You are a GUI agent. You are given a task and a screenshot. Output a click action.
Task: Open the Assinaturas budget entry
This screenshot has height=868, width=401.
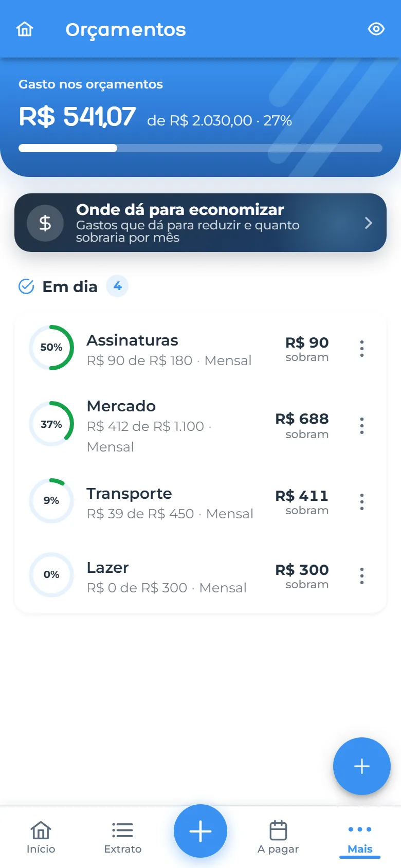[200, 349]
